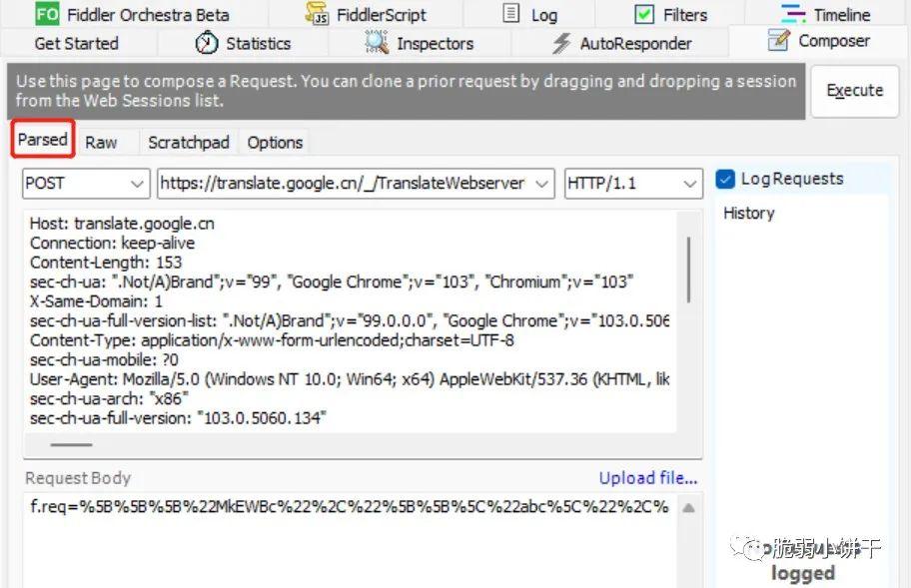Click the Inspectors magnifier icon
Viewport: 911px width, 588px height.
[377, 42]
